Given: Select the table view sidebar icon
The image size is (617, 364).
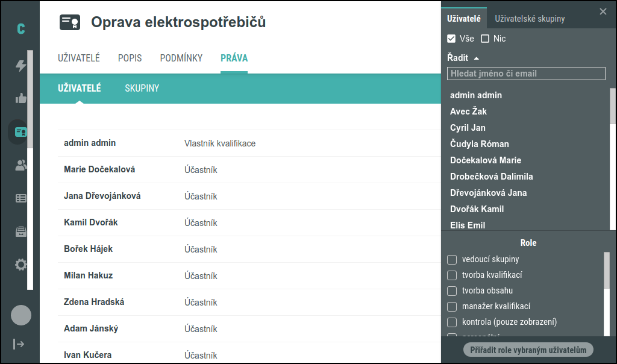Looking at the screenshot, I should (20, 198).
